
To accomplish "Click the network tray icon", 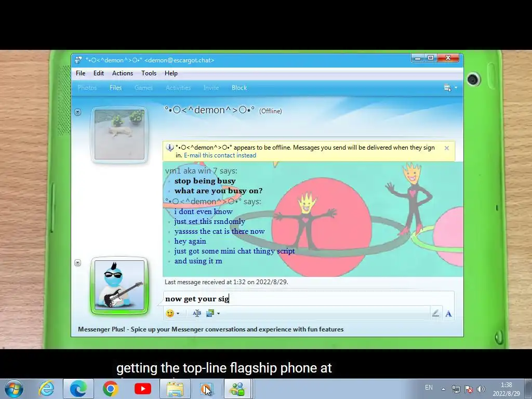I will tap(456, 389).
